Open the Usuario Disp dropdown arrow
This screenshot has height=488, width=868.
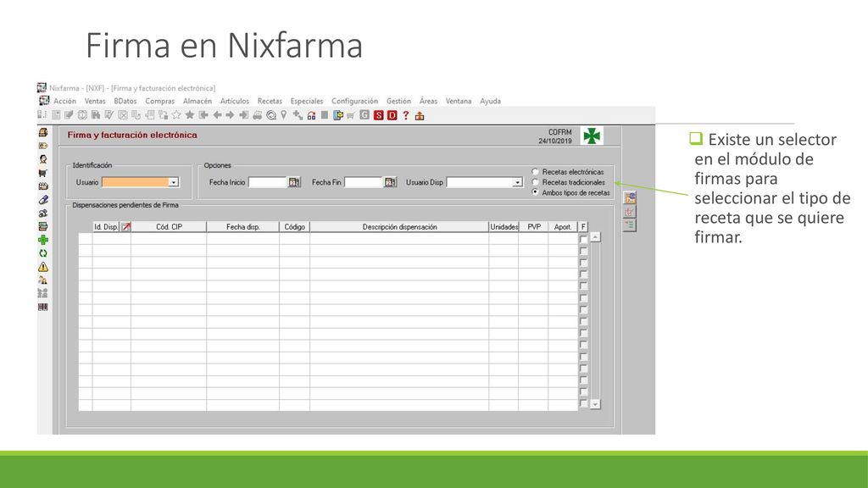tap(518, 182)
